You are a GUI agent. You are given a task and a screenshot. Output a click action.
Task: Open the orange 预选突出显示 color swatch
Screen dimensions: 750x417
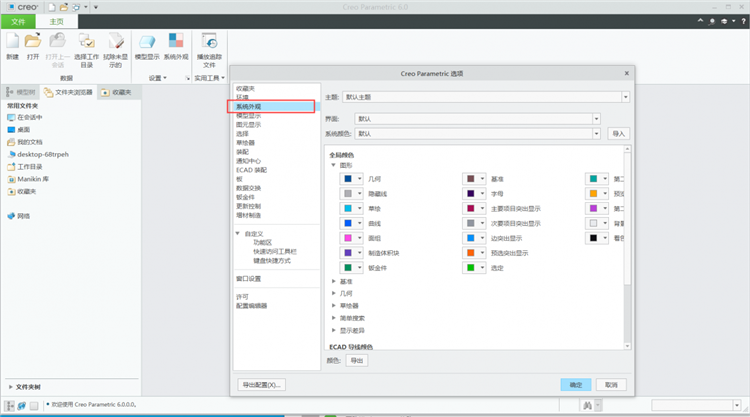click(474, 253)
